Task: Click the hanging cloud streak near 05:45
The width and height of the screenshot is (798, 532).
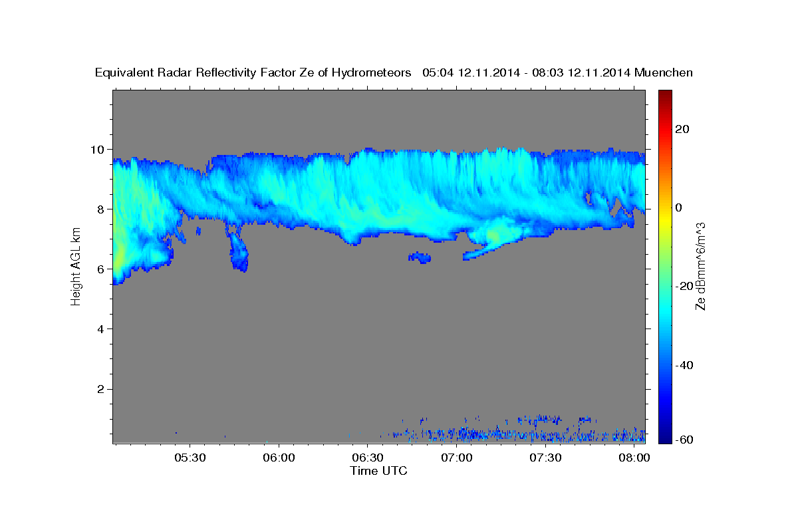Action: [238, 249]
